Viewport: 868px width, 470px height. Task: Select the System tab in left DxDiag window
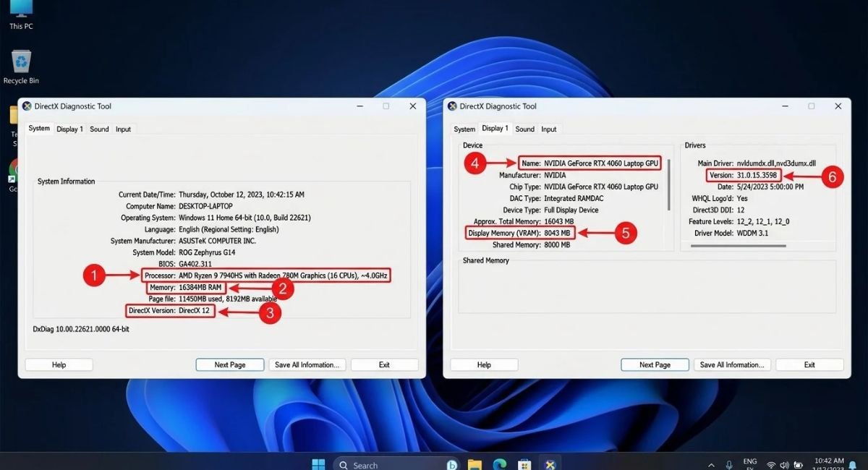click(x=39, y=129)
